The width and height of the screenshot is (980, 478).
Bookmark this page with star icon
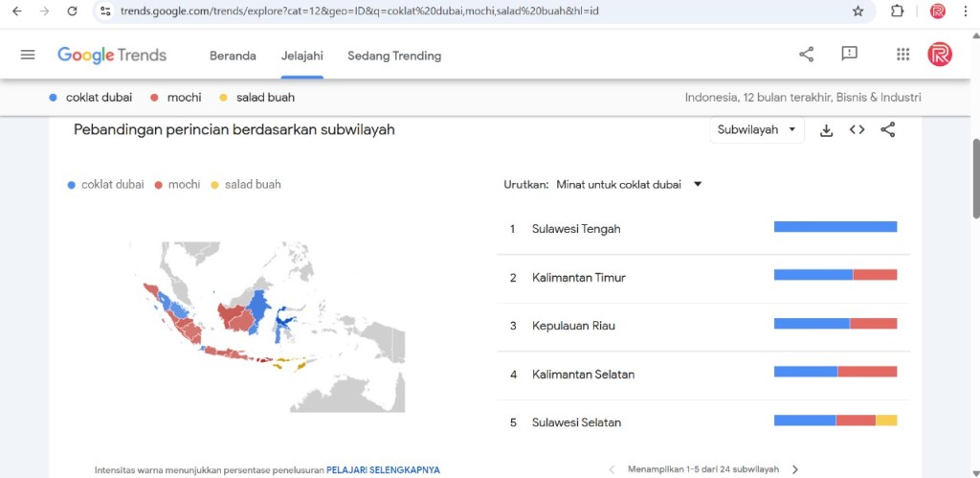coord(858,11)
